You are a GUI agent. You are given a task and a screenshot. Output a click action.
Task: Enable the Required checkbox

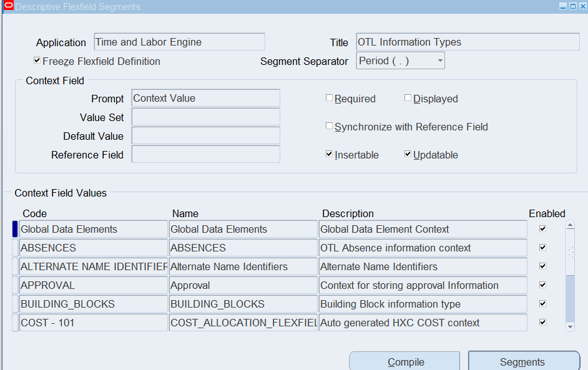pyautogui.click(x=329, y=98)
